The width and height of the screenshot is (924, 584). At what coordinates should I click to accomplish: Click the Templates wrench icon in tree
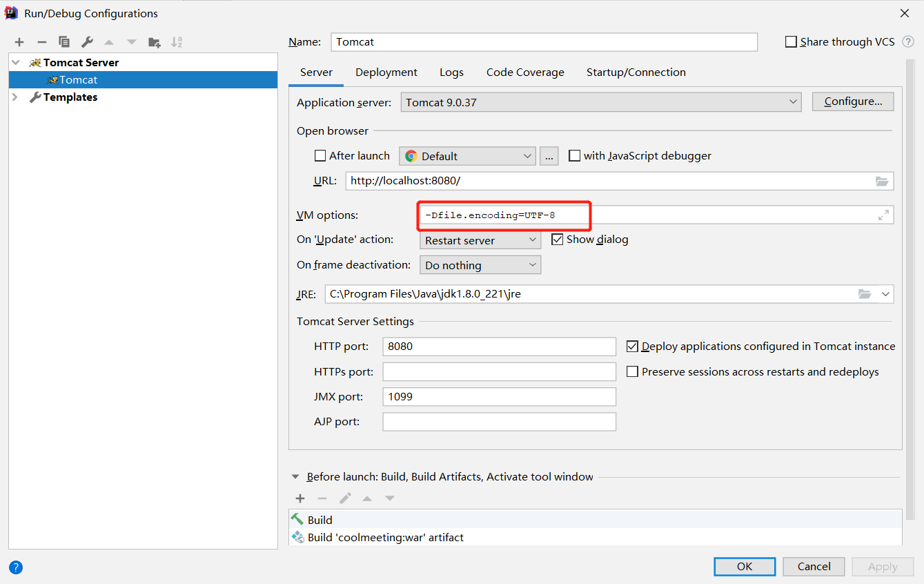click(35, 97)
